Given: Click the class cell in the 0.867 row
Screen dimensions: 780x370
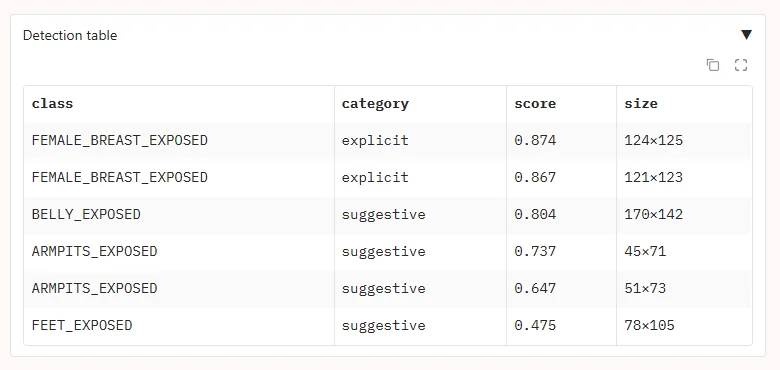Looking at the screenshot, I should click(x=179, y=178).
